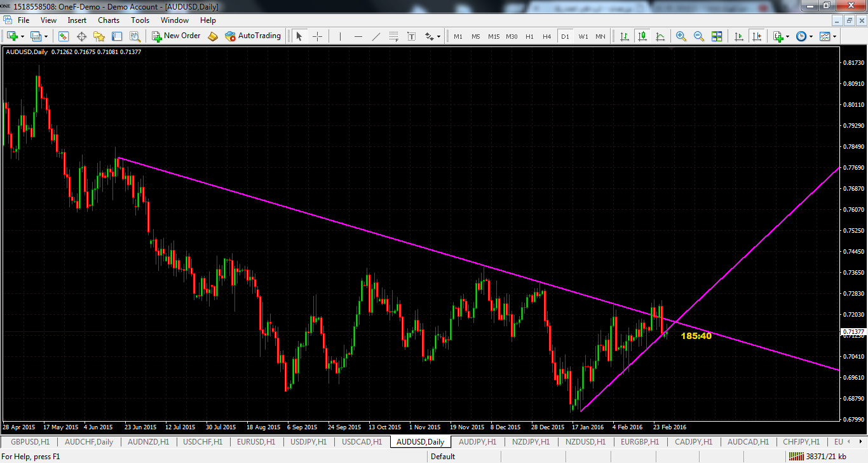Click the New Order button
868x463 pixels.
pyautogui.click(x=176, y=36)
